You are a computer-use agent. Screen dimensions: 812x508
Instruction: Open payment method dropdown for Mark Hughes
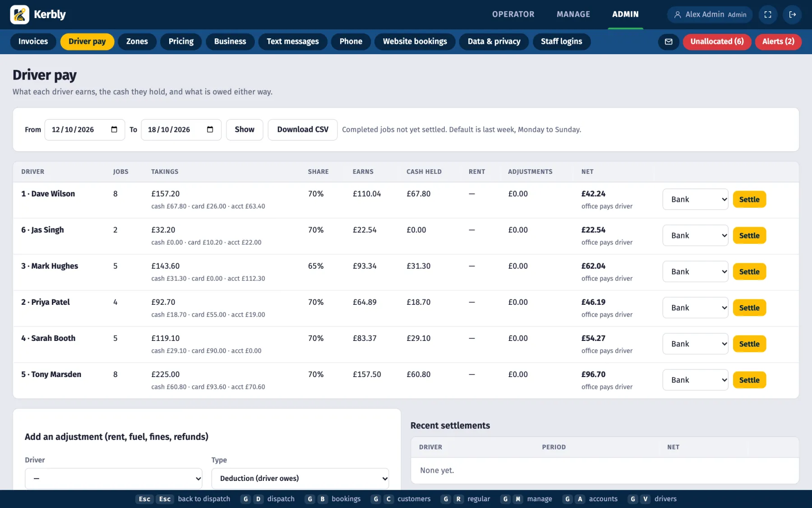(695, 271)
